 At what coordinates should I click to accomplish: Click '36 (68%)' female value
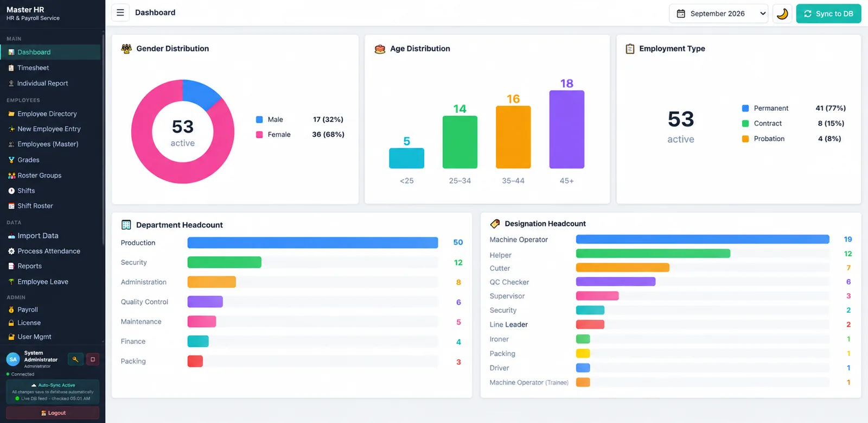[x=328, y=134]
